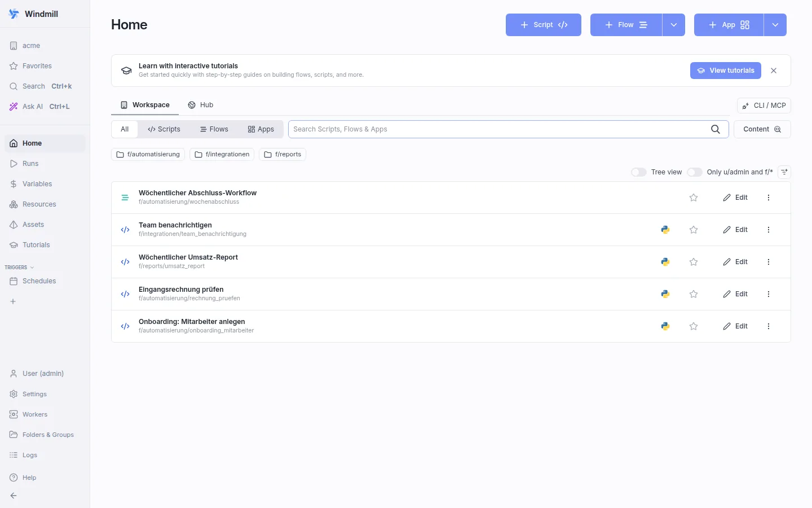Image resolution: width=812 pixels, height=508 pixels.
Task: Open the sidebar Search
Action: point(45,86)
